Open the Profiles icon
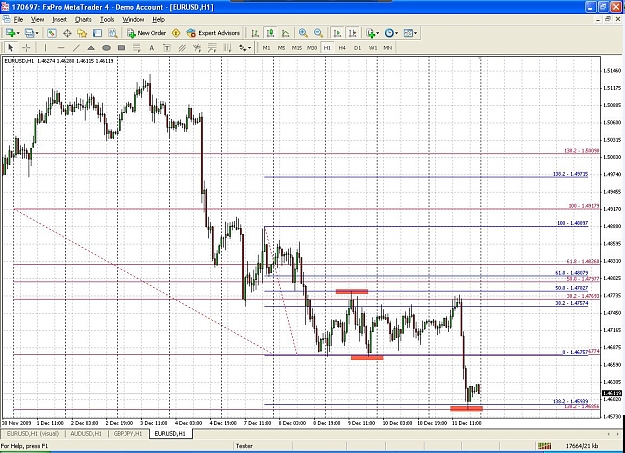 (x=29, y=33)
